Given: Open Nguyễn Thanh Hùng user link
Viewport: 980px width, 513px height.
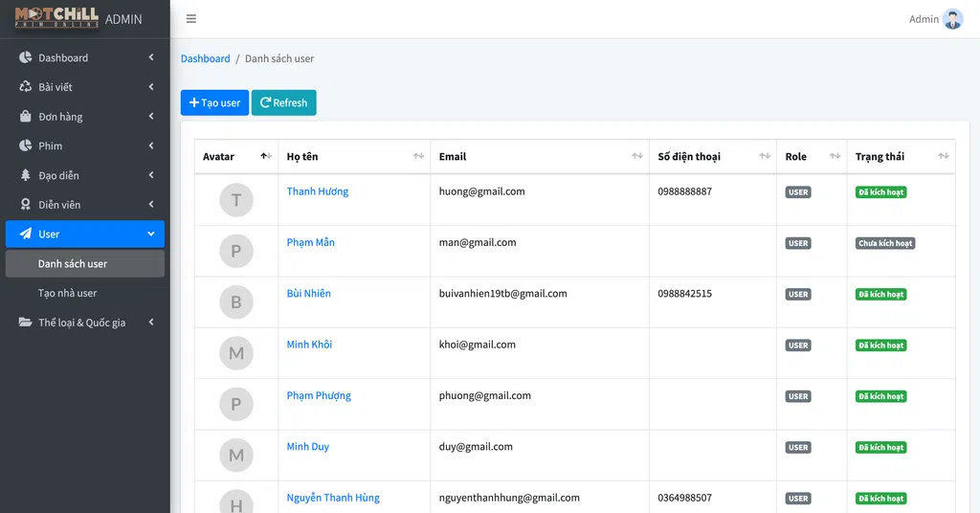Looking at the screenshot, I should [333, 498].
